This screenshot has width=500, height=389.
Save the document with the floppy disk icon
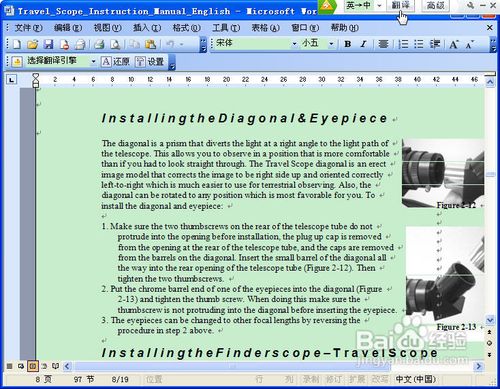click(49, 44)
